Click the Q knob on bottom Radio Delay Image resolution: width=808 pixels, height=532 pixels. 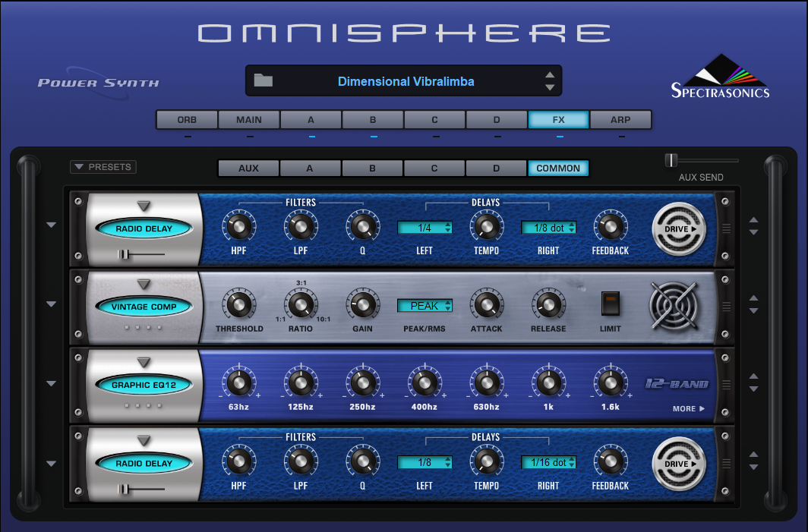click(363, 461)
